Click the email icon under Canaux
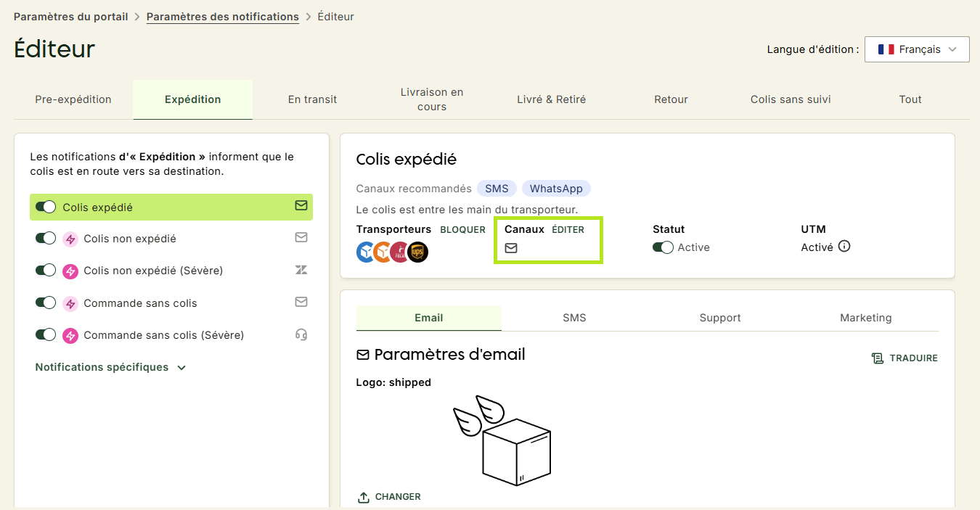 click(x=511, y=248)
